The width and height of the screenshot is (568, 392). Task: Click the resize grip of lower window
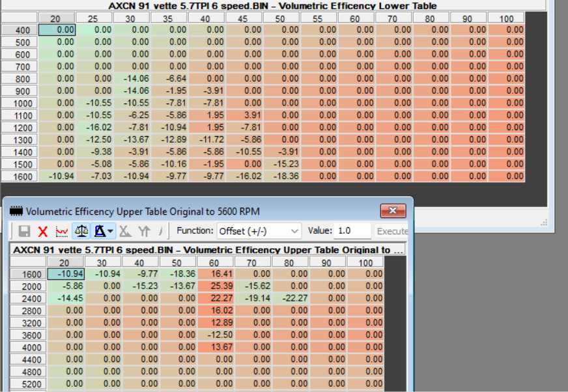pos(544,223)
